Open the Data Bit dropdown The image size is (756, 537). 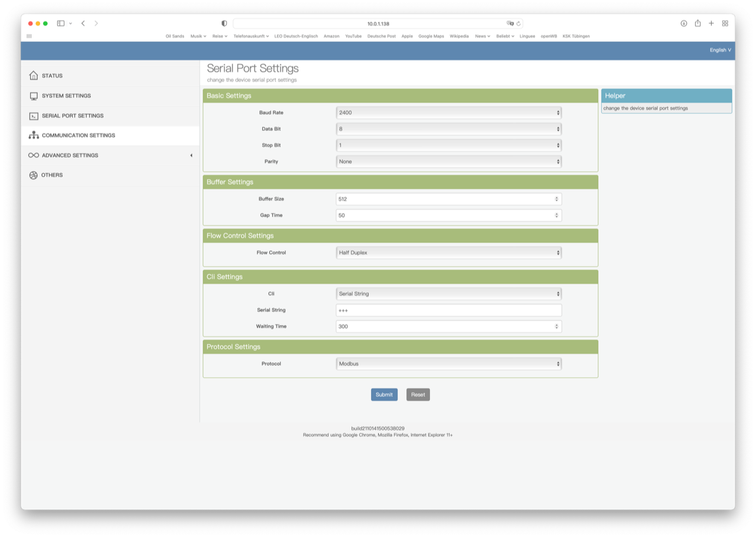(x=448, y=129)
